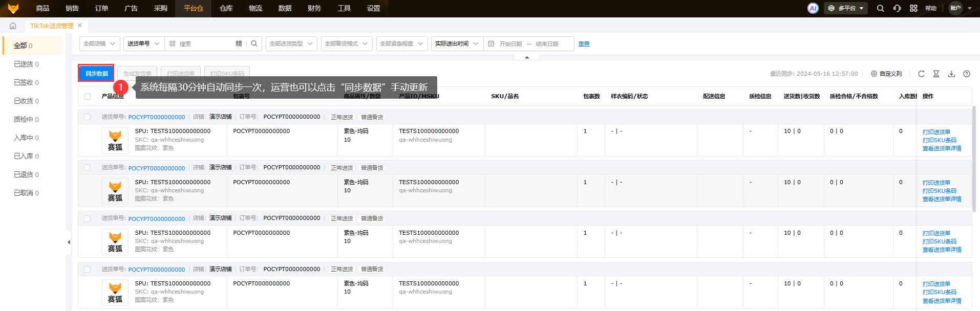Open the global search magnifier icon

[x=880, y=8]
